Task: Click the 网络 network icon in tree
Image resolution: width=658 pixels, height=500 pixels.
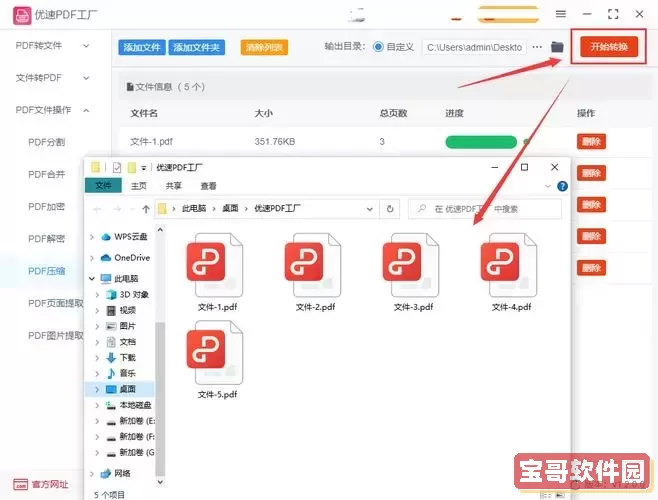Action: (x=106, y=474)
